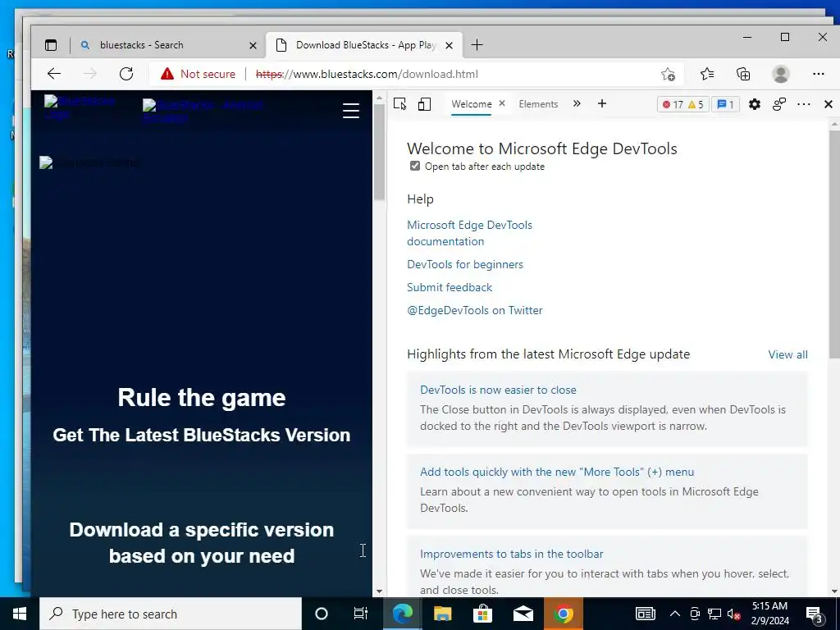Close the Download BlueStacks tab
Image resolution: width=840 pixels, height=630 pixels.
[450, 46]
